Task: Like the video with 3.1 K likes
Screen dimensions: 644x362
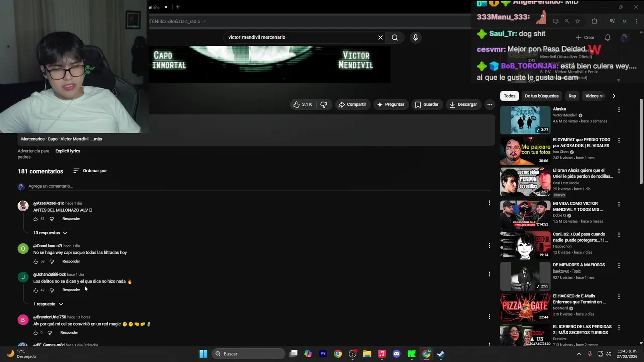Action: [303, 104]
